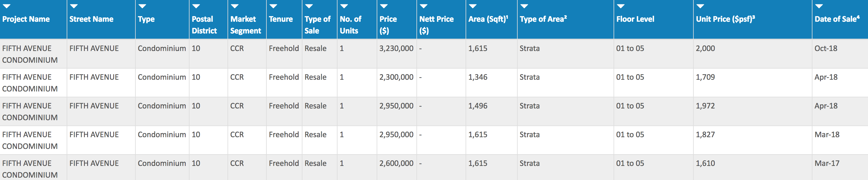Image resolution: width=868 pixels, height=180 pixels.
Task: Click the Mar-17 date of sale cell
Action: coord(827,163)
